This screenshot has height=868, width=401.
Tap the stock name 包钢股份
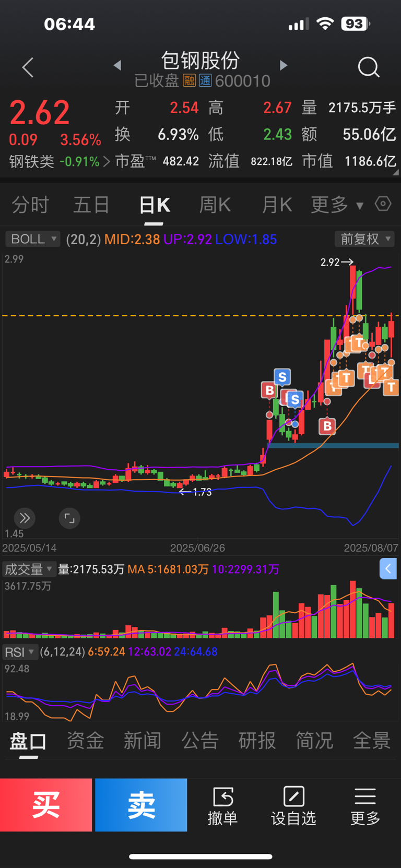[200, 61]
